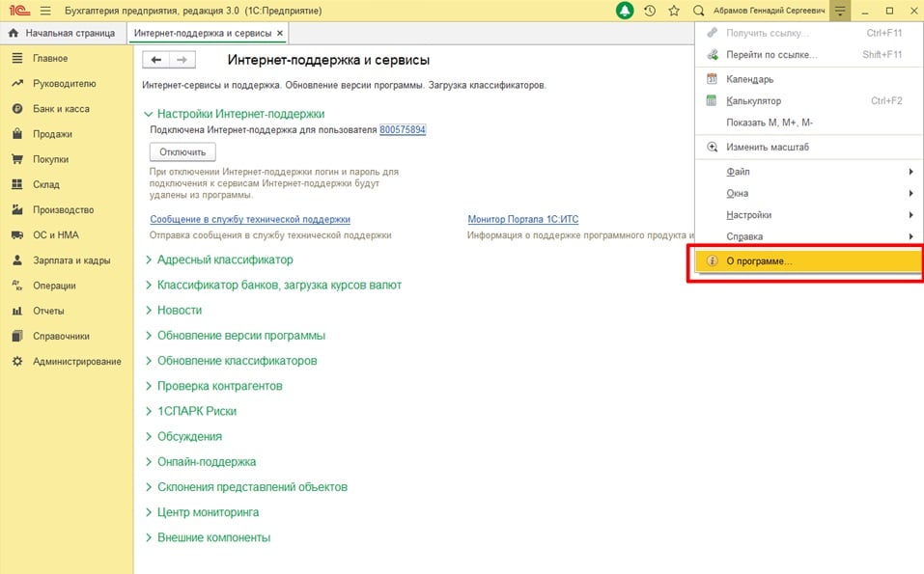Collapse Настройки Интернет-поддержки section

(240, 114)
